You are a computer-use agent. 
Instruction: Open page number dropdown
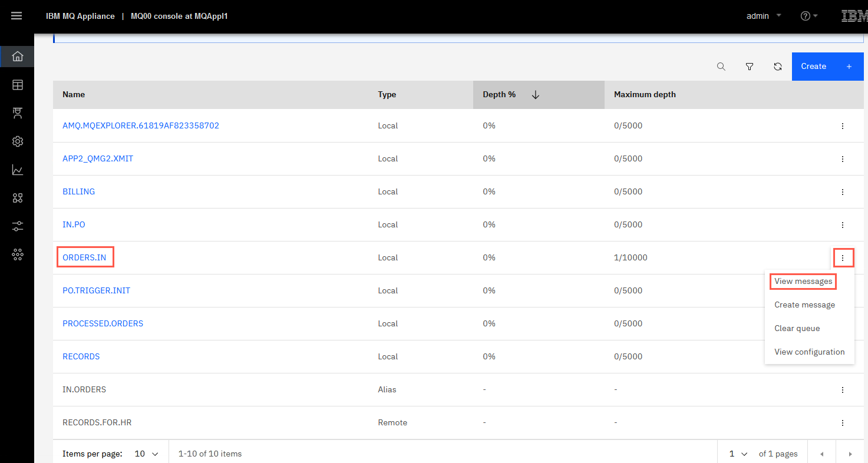point(738,454)
